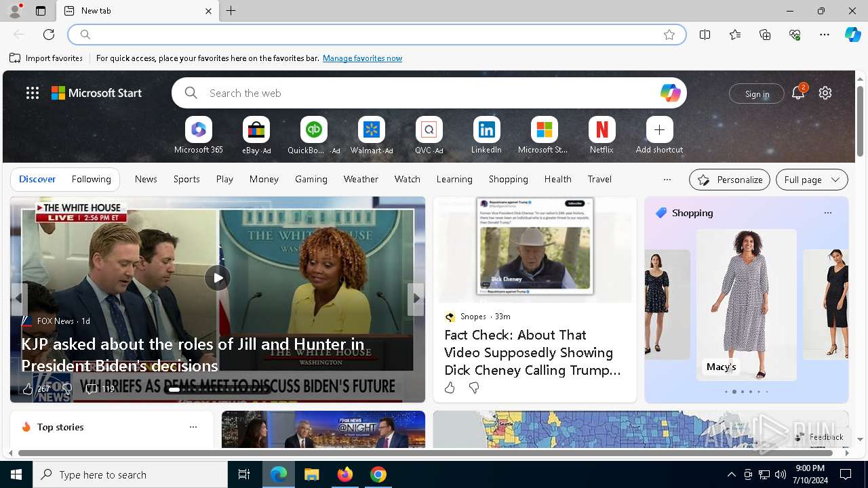Image resolution: width=868 pixels, height=488 pixels.
Task: Open the Shopping category in nav bar
Action: 508,179
